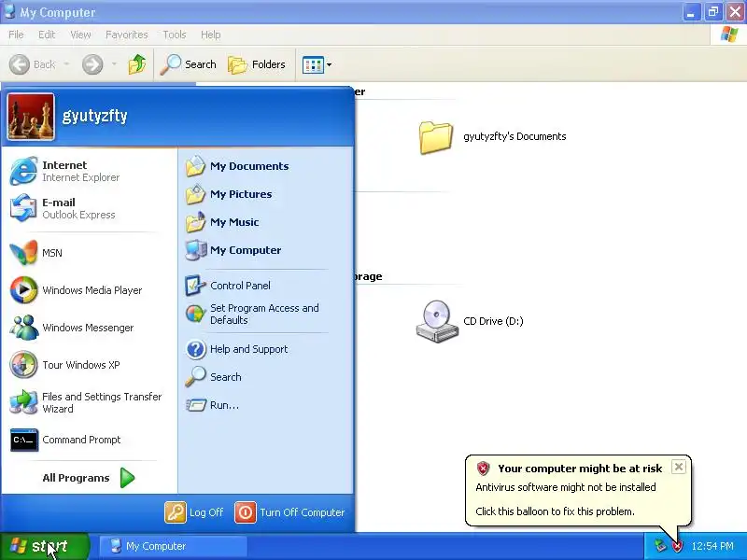Viewport: 747px width, 560px height.
Task: Open the Tools menu
Action: coord(175,35)
